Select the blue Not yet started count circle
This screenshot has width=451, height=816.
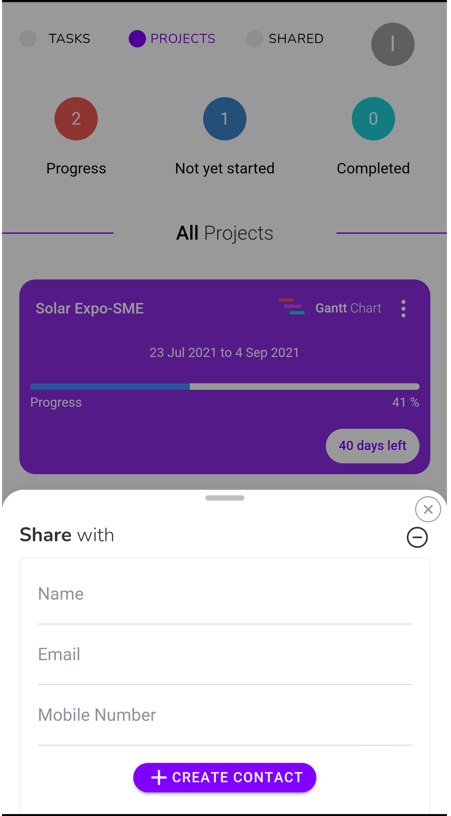click(225, 119)
